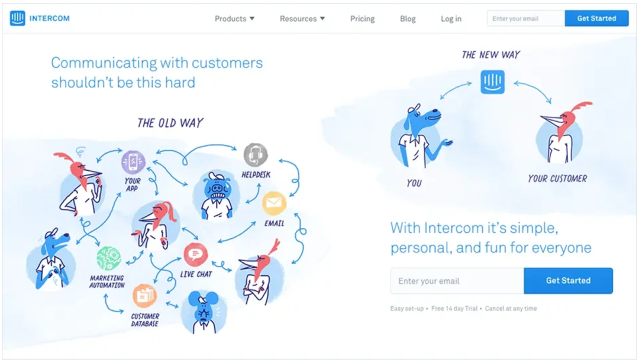Image resolution: width=639 pixels, height=364 pixels.
Task: Expand the Resources dropdown arrow
Action: click(x=322, y=19)
